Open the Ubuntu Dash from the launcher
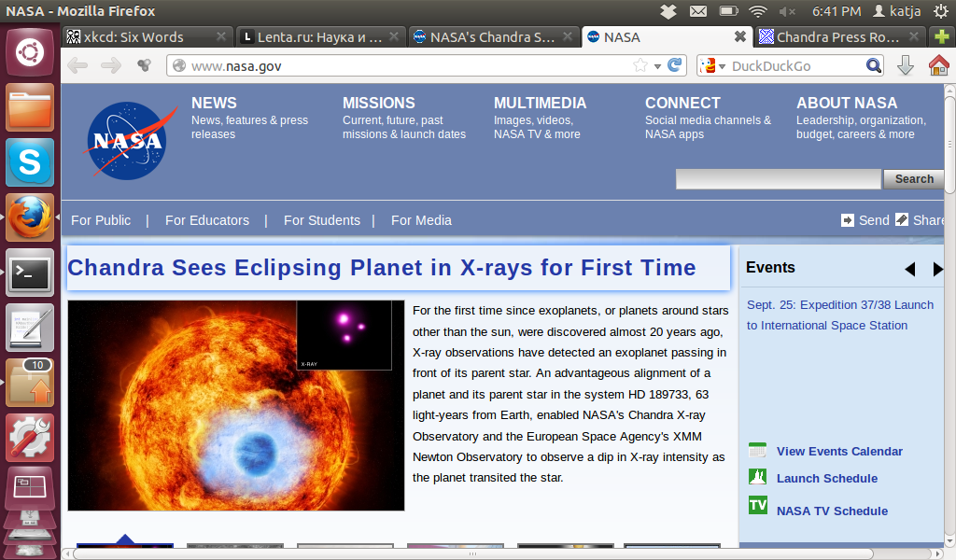The width and height of the screenshot is (956, 560). click(x=29, y=51)
